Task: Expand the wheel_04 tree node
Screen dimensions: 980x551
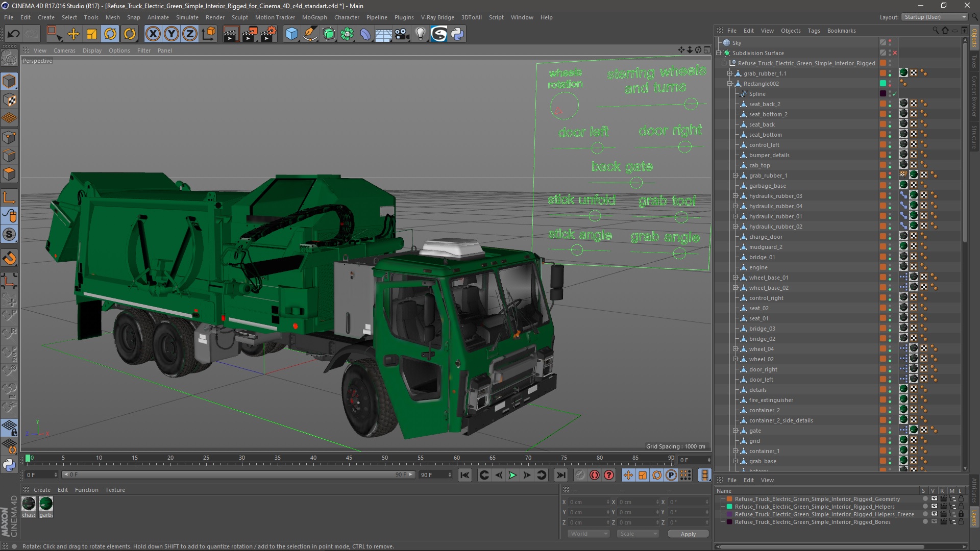Action: point(736,349)
